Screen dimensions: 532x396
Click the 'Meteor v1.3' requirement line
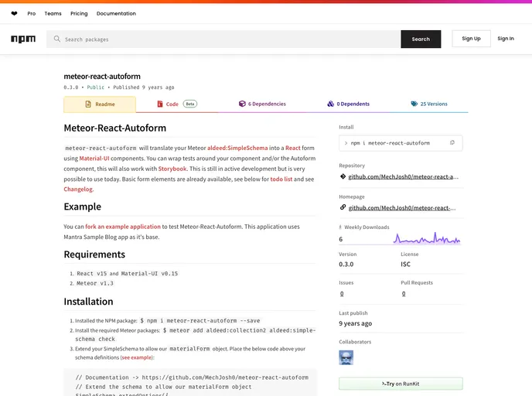[95, 283]
